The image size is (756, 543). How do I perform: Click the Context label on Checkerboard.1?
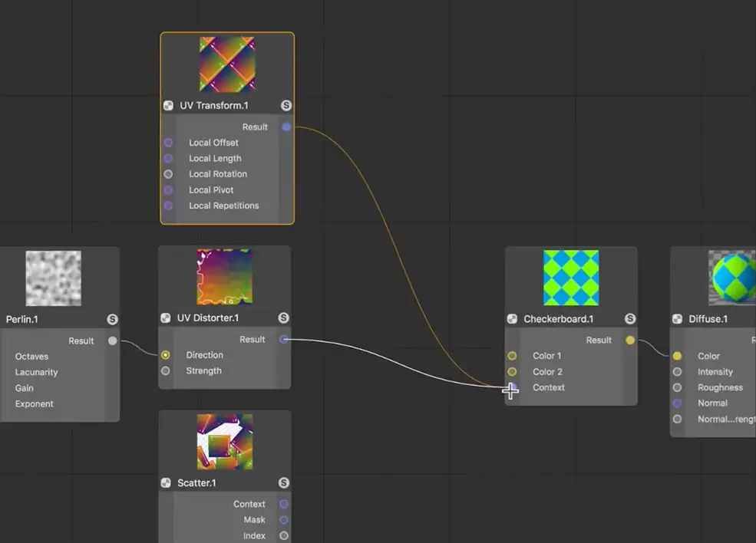point(548,387)
